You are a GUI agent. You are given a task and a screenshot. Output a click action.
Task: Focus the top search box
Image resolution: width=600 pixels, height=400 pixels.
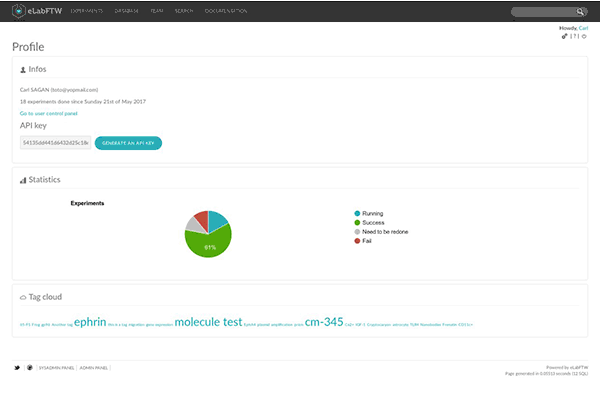coord(543,12)
